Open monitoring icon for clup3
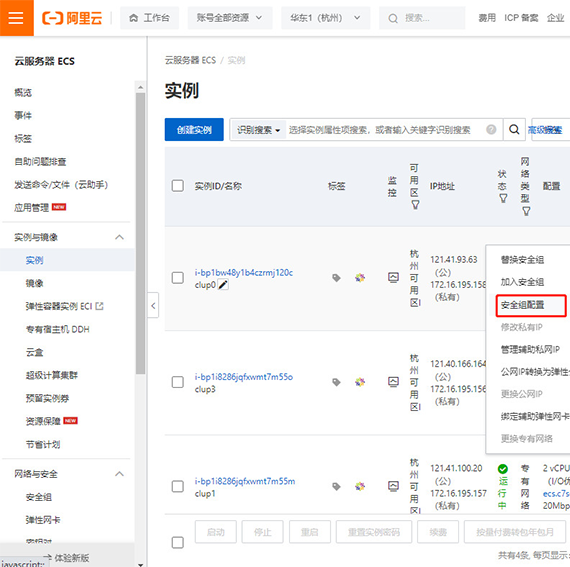 pyautogui.click(x=393, y=382)
